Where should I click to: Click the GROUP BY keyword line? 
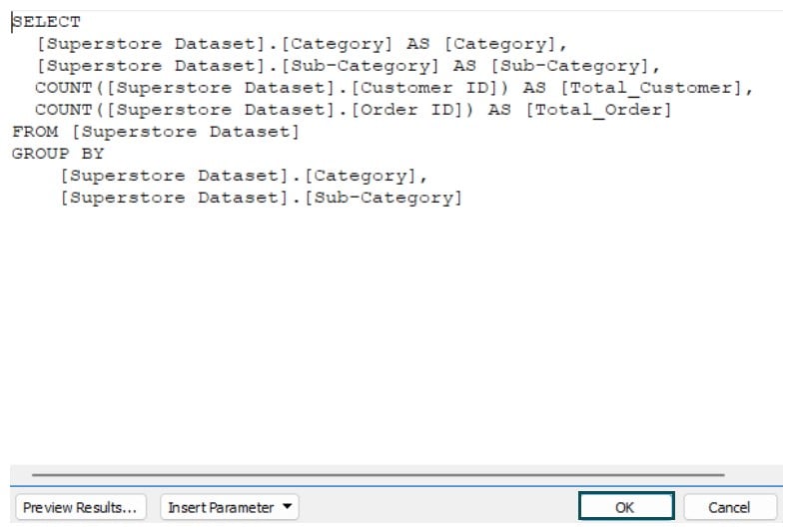pyautogui.click(x=58, y=154)
